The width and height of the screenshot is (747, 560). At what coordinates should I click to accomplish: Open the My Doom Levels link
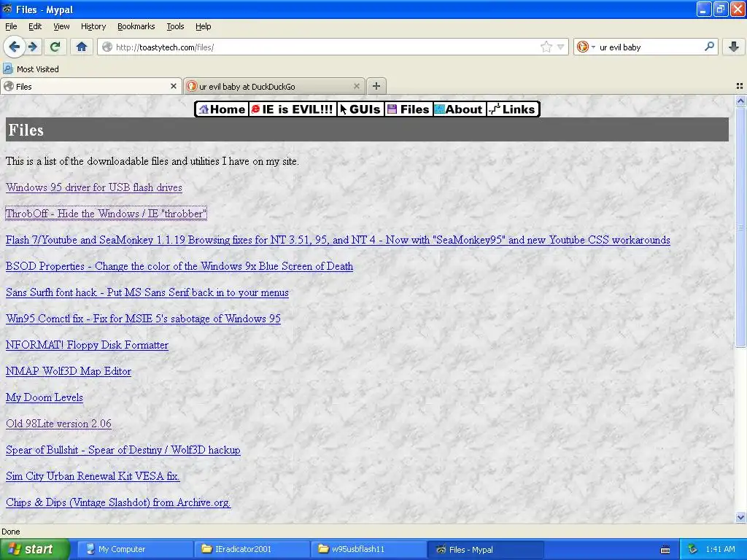(x=44, y=397)
